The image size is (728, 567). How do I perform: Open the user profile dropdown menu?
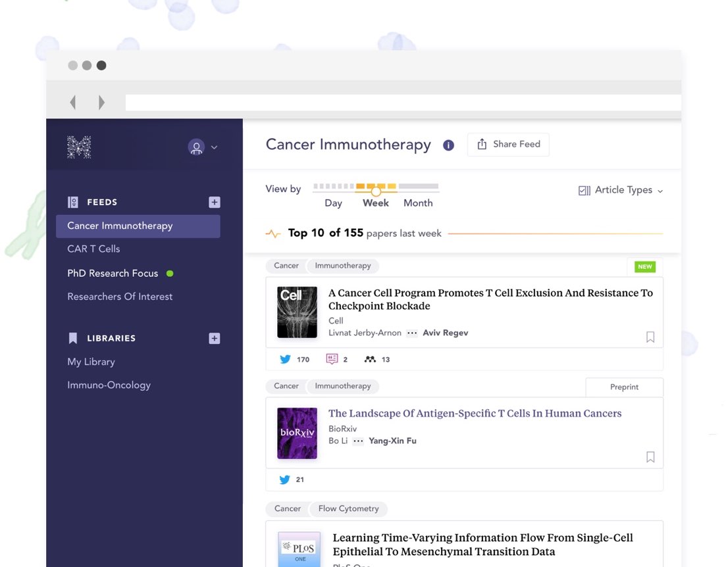point(202,147)
